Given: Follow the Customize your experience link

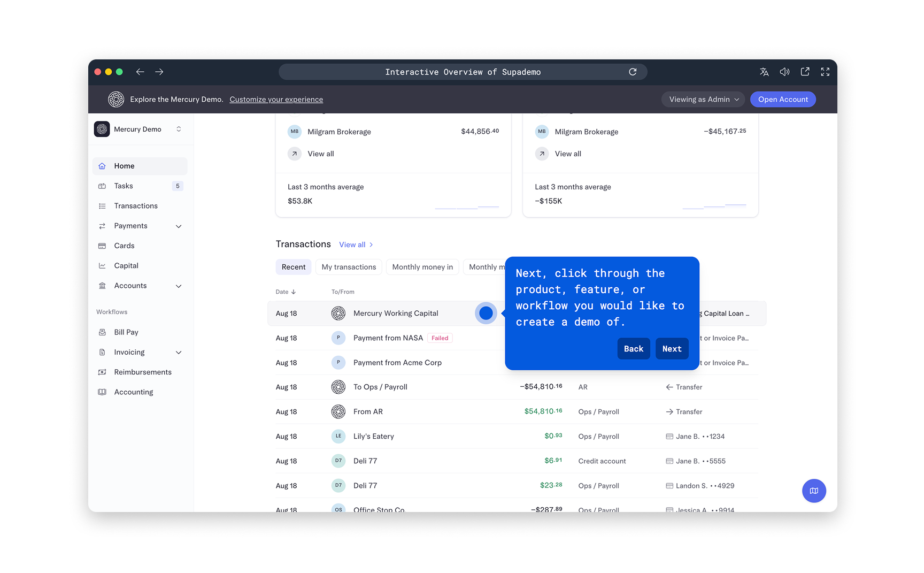Looking at the screenshot, I should 276,100.
